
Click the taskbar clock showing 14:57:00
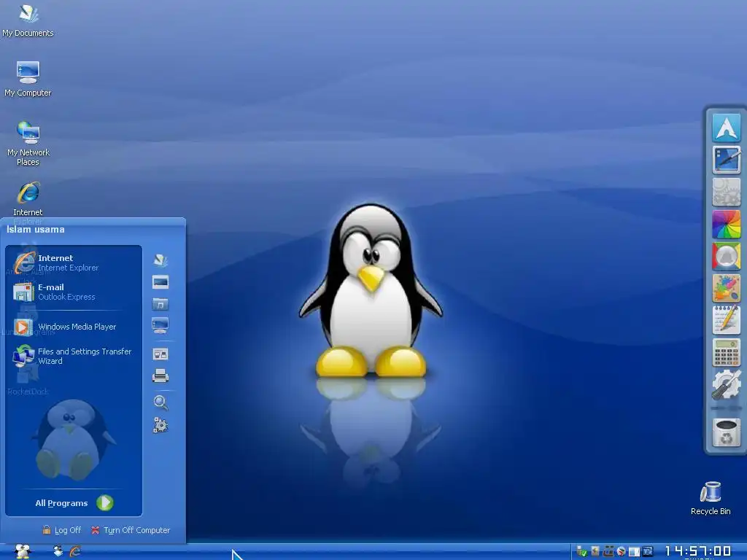tap(698, 551)
